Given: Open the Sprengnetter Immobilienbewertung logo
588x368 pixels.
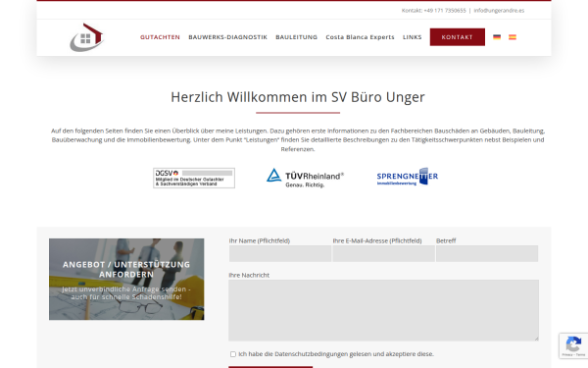Looking at the screenshot, I should pos(408,177).
